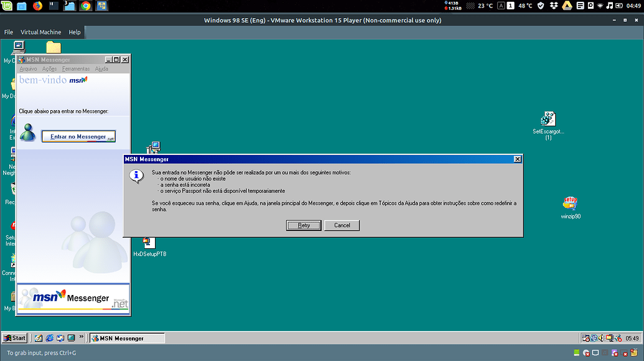The width and height of the screenshot is (644, 361).
Task: Open Internet Explorer from Quick Launch
Action: pyautogui.click(x=49, y=337)
